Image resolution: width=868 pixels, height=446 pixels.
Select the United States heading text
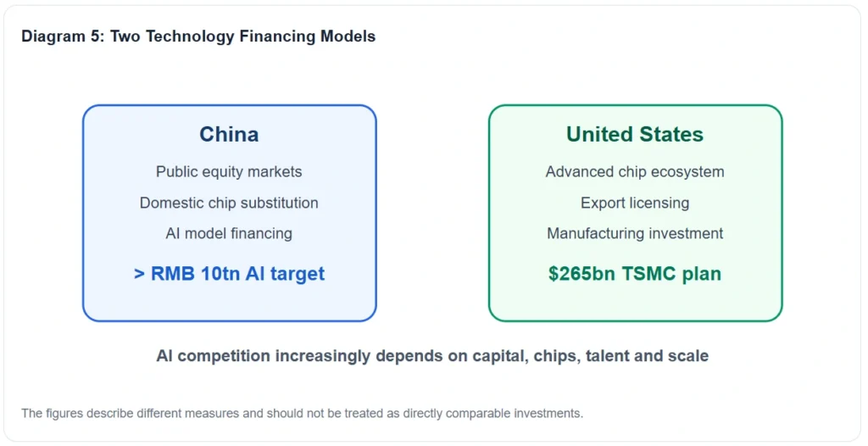tap(635, 135)
